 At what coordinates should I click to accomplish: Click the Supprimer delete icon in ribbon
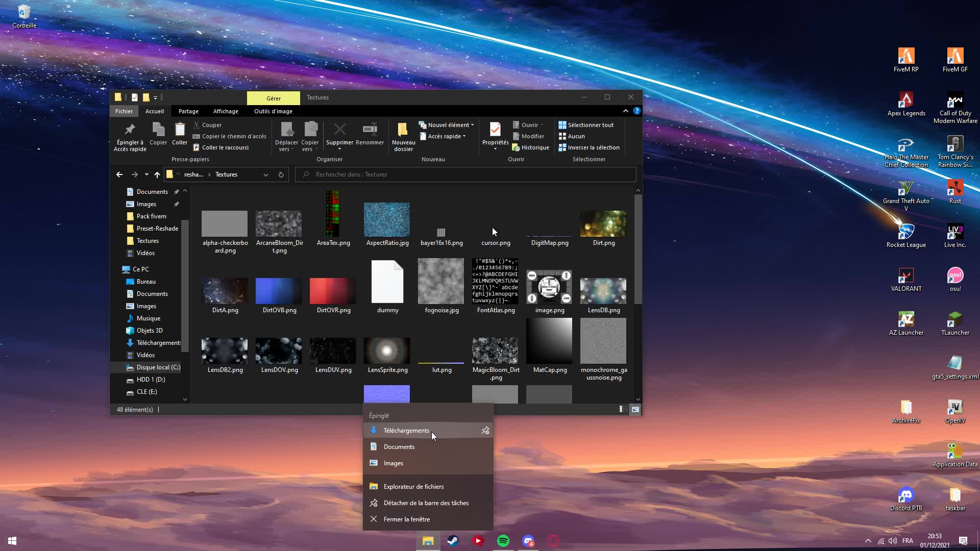tap(339, 130)
